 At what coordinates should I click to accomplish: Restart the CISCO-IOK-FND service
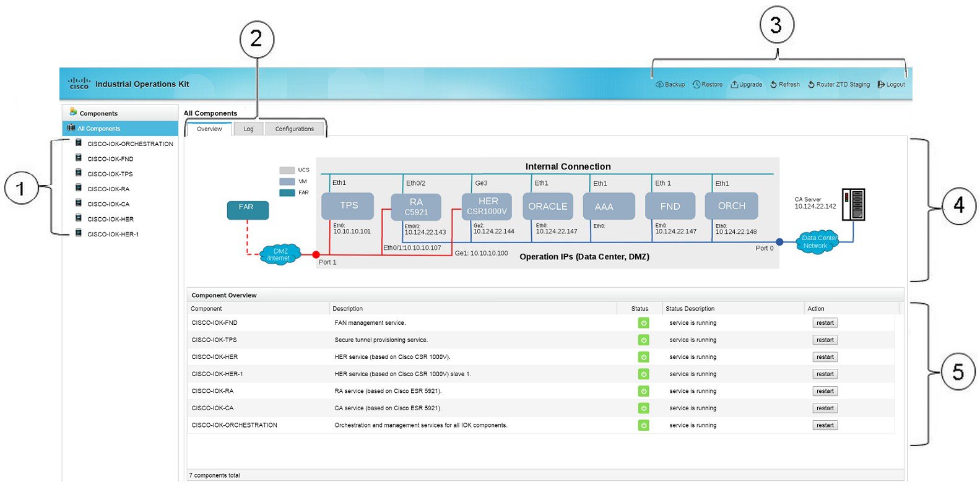(825, 323)
